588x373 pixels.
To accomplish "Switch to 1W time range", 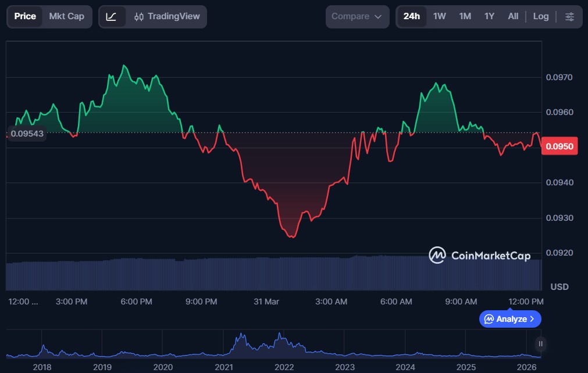I will [439, 16].
